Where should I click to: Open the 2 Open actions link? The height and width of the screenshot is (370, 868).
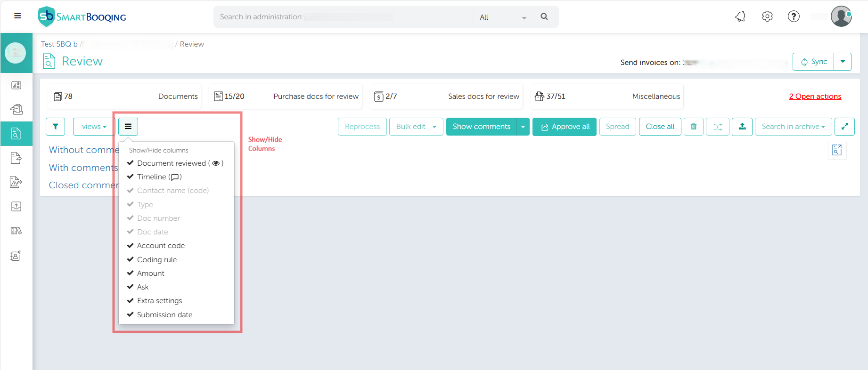click(x=815, y=97)
